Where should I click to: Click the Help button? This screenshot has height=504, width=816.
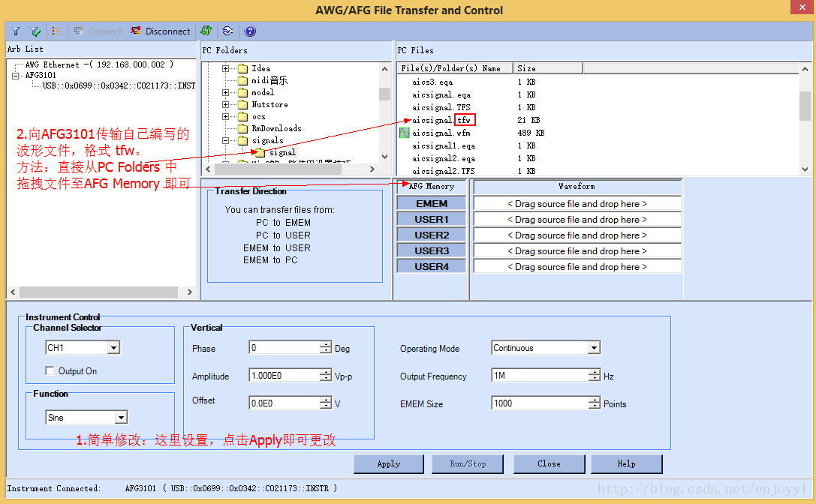point(627,464)
